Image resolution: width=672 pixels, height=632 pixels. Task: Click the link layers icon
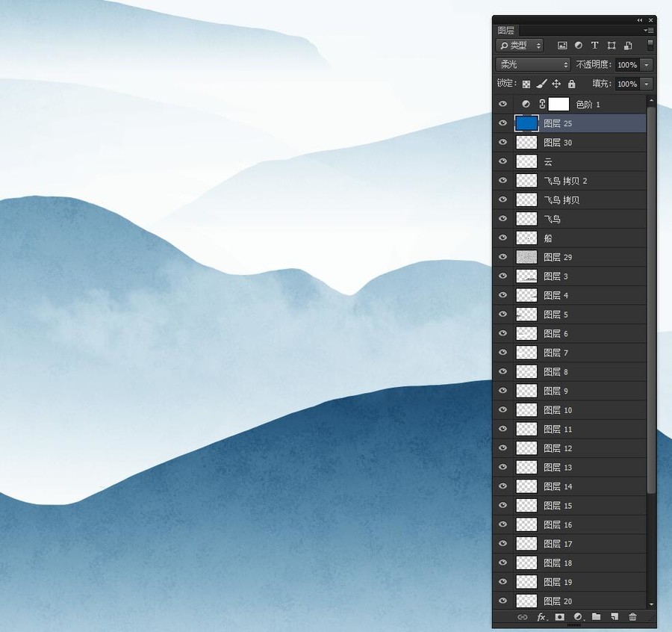tap(522, 617)
